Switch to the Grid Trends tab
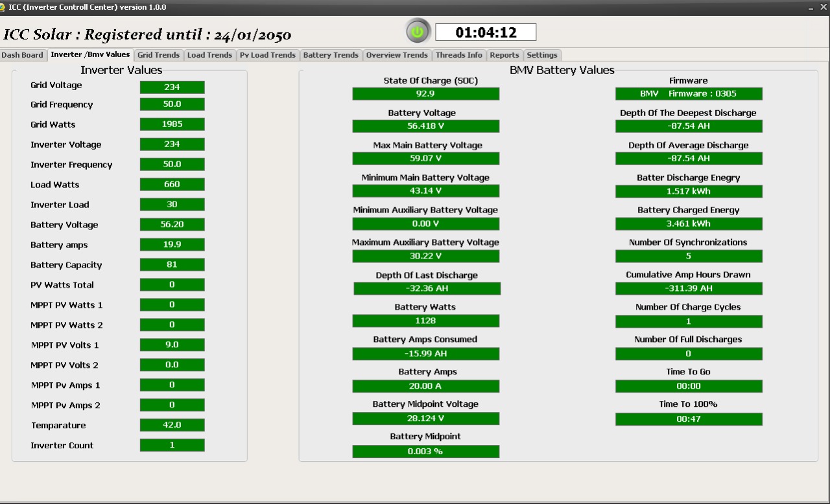This screenshot has height=504, width=830. pyautogui.click(x=158, y=55)
